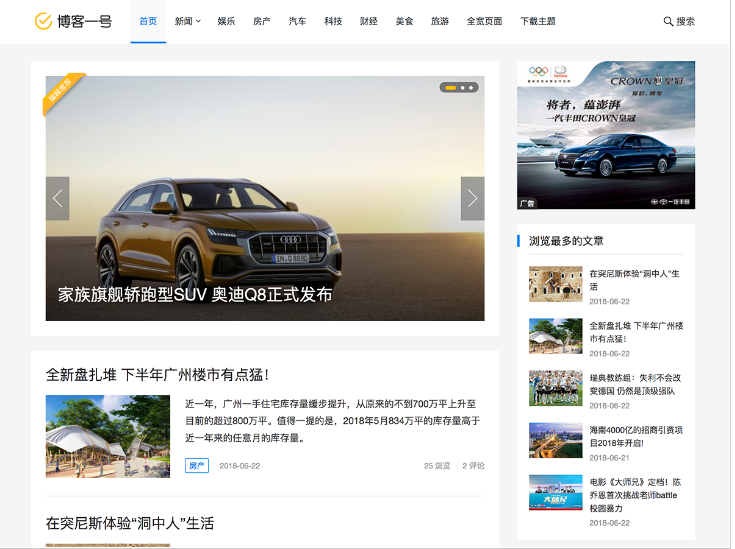This screenshot has height=549, width=735.
Task: Open article 全新盘扎堆 下半年广州楼市有点猛
Action: (x=158, y=375)
